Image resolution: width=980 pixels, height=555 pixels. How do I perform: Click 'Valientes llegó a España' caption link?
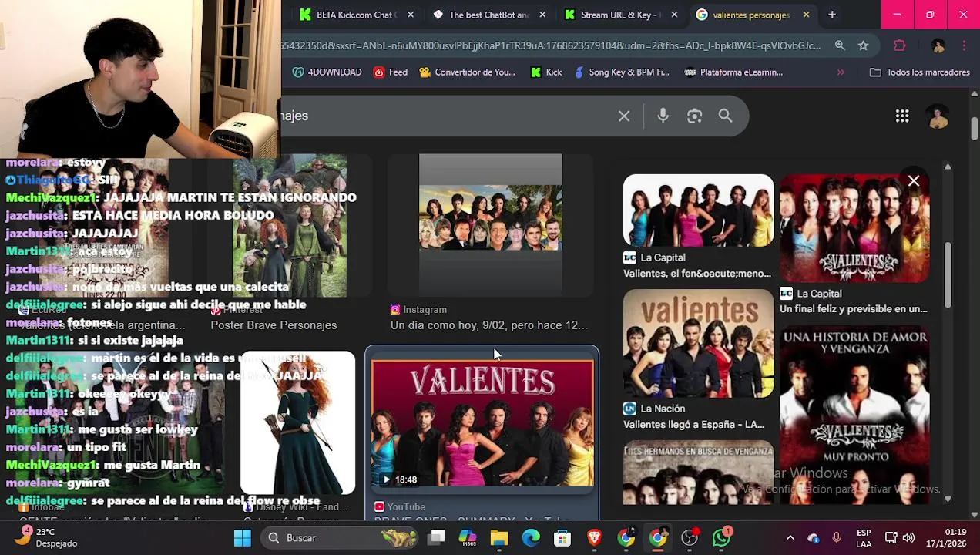tap(693, 425)
